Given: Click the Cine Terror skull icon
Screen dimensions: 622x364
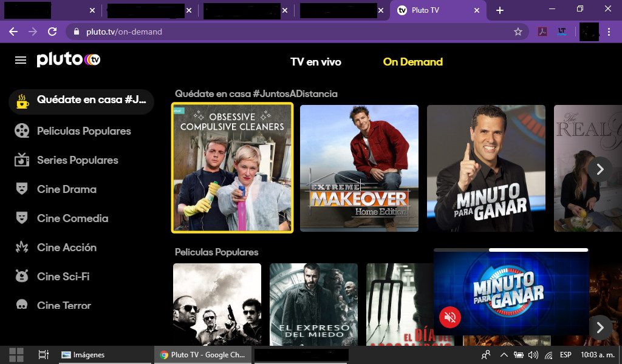Looking at the screenshot, I should [22, 305].
